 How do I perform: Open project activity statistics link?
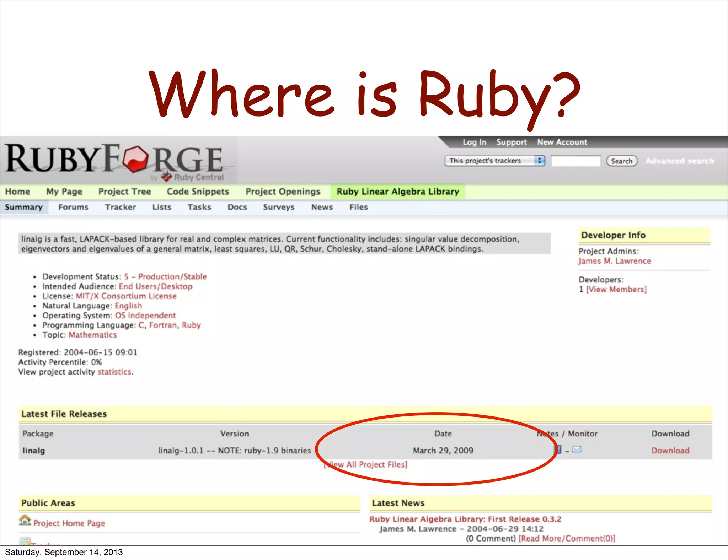pyautogui.click(x=114, y=372)
